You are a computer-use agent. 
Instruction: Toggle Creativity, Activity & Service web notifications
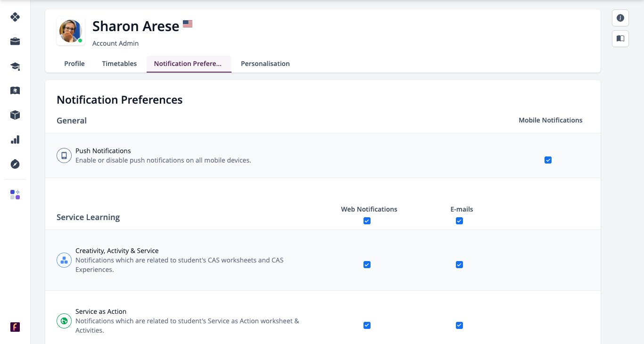point(367,265)
